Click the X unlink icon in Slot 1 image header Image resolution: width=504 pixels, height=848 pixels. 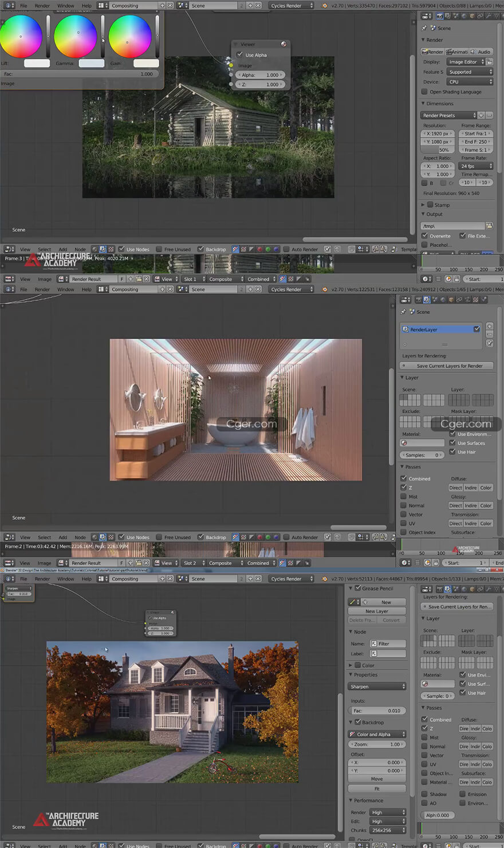click(x=147, y=279)
